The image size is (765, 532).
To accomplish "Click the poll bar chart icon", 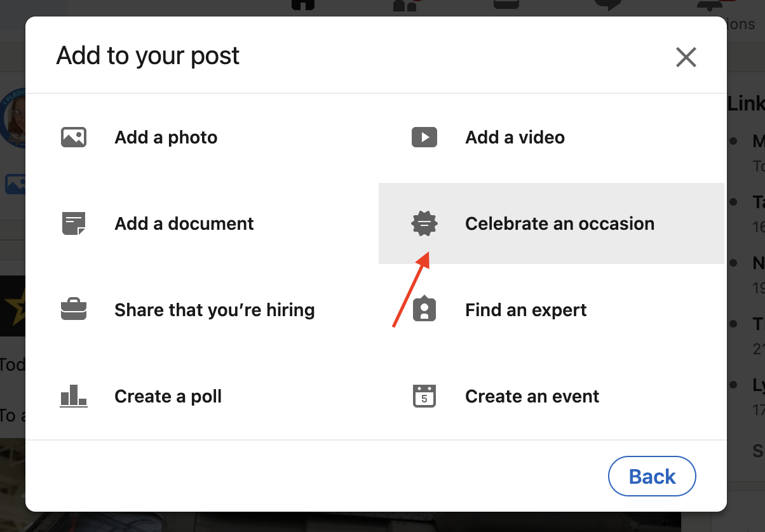I will click(x=74, y=396).
